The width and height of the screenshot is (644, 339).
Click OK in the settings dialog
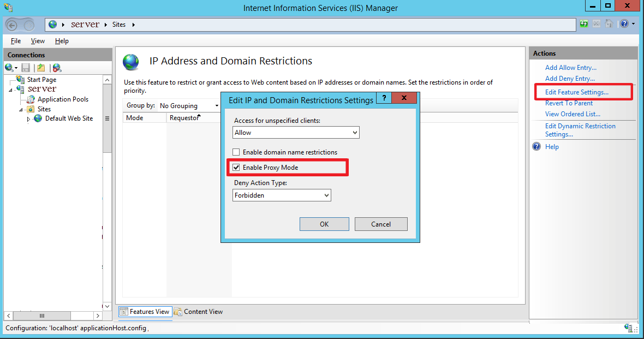(325, 224)
